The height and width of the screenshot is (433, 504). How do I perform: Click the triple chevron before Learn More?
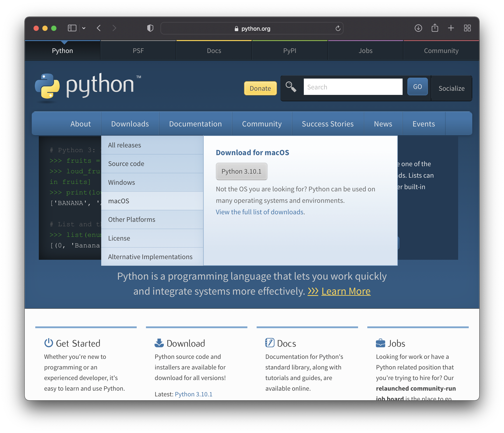[x=313, y=291]
